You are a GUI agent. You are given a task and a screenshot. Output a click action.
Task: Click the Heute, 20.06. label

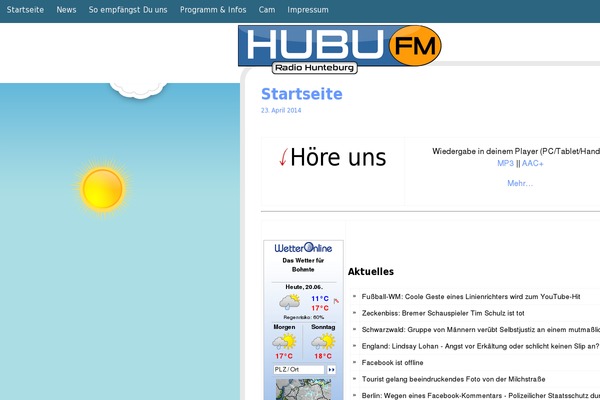coord(304,287)
